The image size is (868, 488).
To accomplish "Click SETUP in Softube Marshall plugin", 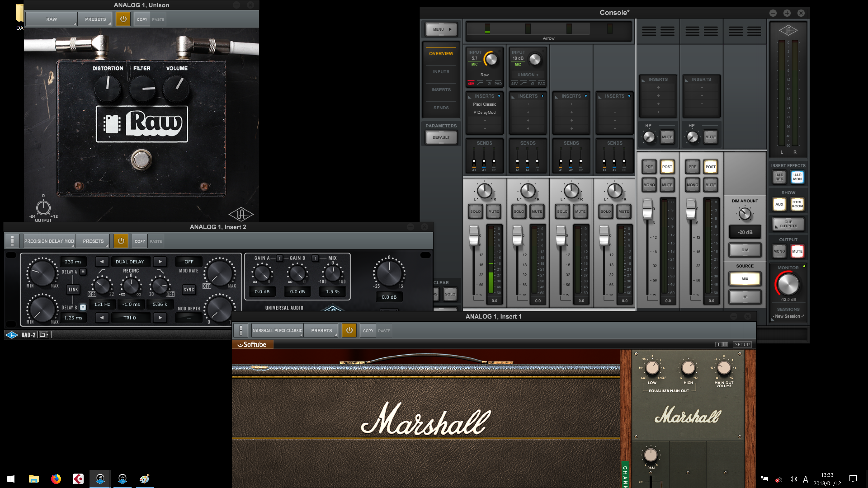I will tap(742, 344).
